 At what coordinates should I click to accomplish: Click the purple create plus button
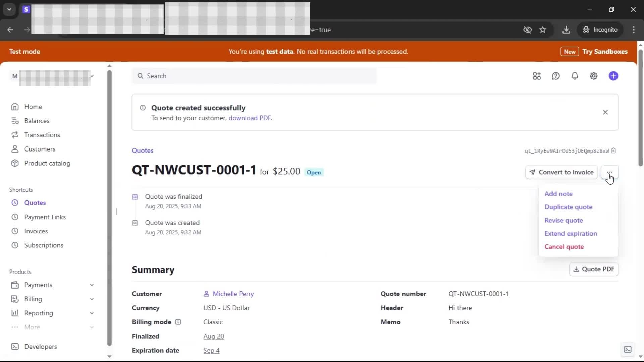point(613,76)
